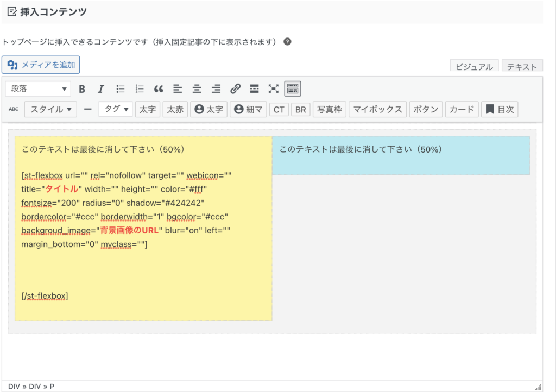Align text to the left
The image size is (556, 392).
pyautogui.click(x=178, y=89)
